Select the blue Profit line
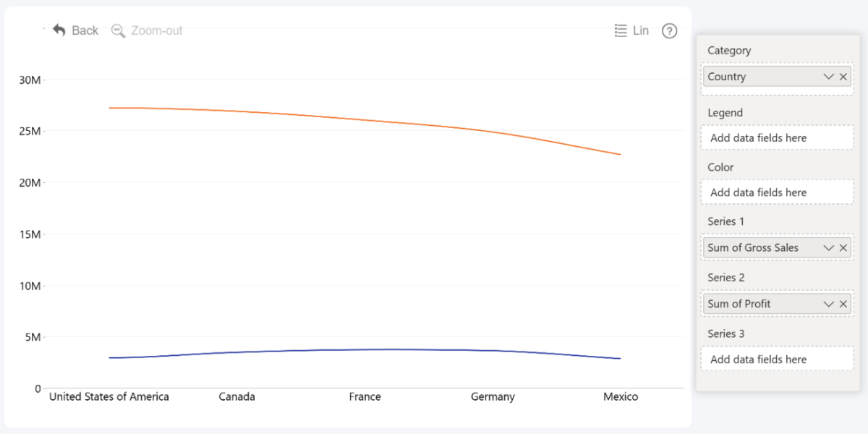The image size is (868, 434). tap(365, 350)
